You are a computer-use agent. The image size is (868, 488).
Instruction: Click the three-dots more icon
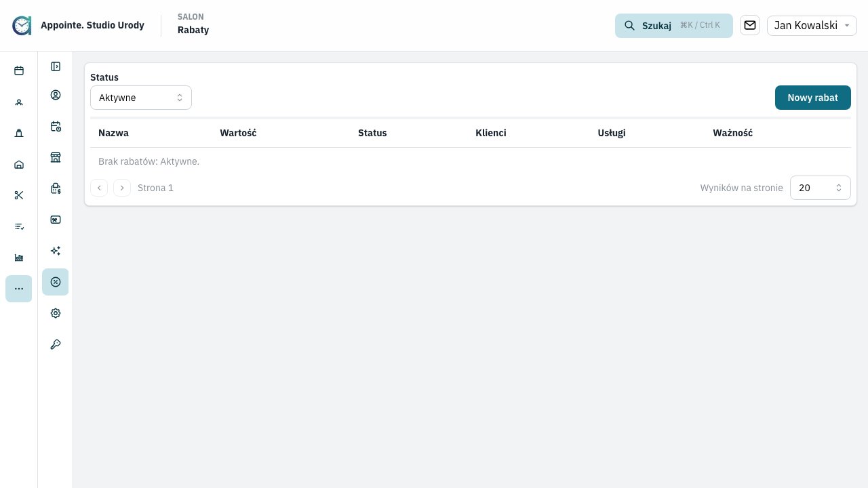[x=19, y=289]
